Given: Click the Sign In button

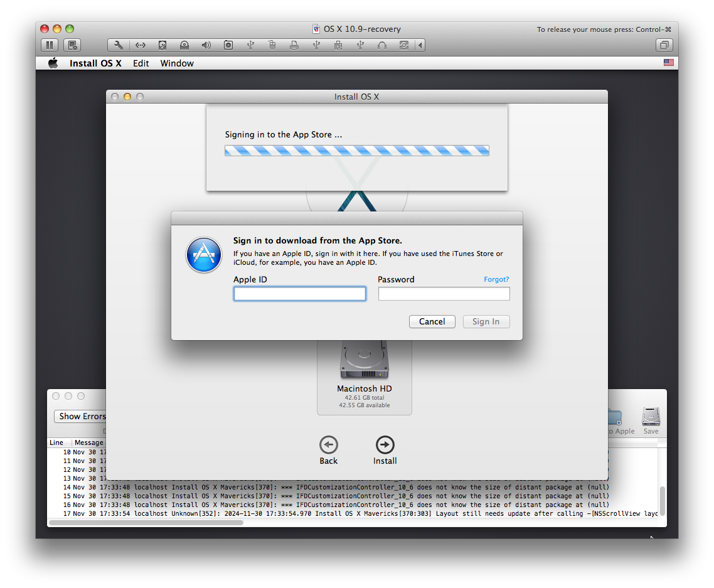Looking at the screenshot, I should (x=486, y=321).
